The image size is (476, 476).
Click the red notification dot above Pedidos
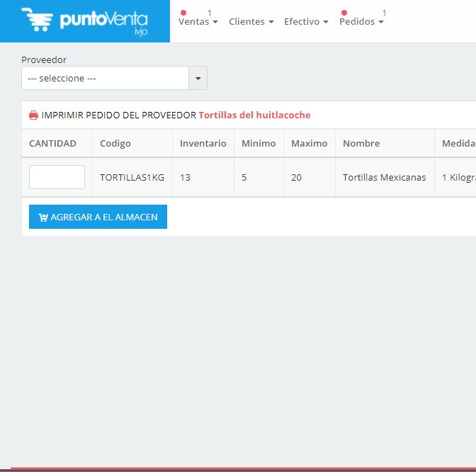344,13
